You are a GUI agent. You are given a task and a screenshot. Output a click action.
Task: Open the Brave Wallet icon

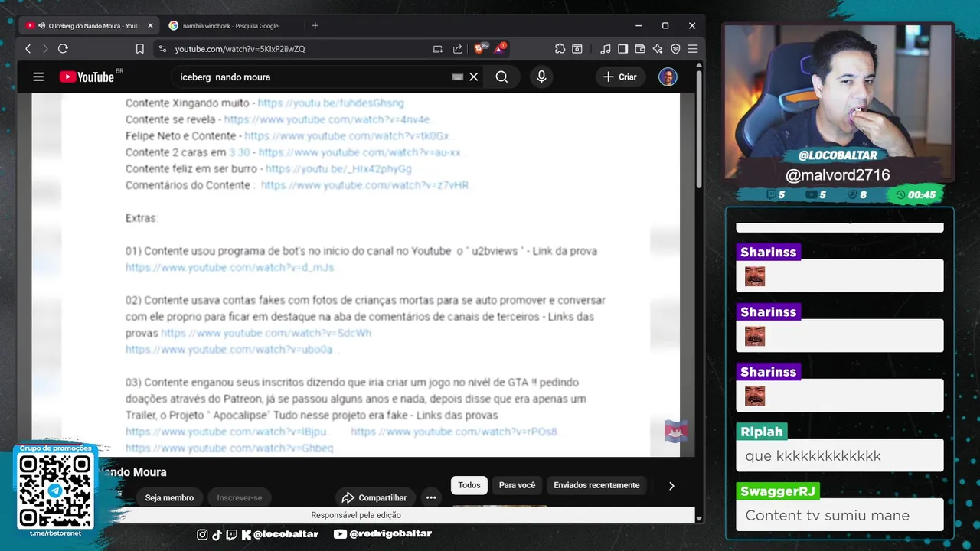pos(640,49)
